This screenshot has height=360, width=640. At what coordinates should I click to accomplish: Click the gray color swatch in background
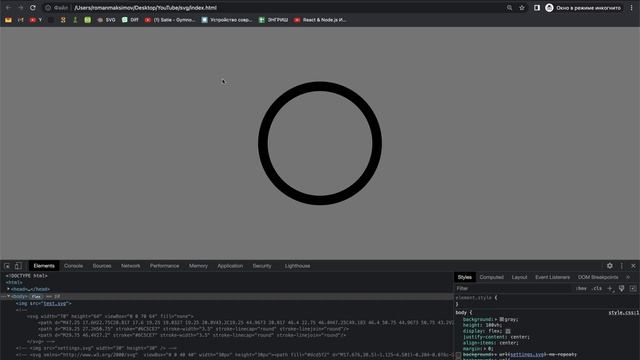pos(502,319)
